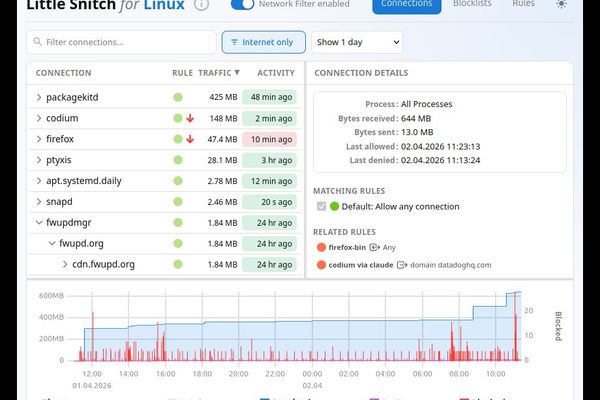
Task: Select the 'Bytes sent: 13.0 MB' value
Action: click(417, 132)
